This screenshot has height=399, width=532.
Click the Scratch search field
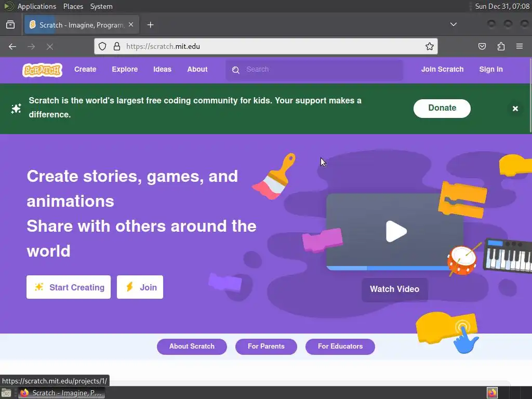point(314,70)
